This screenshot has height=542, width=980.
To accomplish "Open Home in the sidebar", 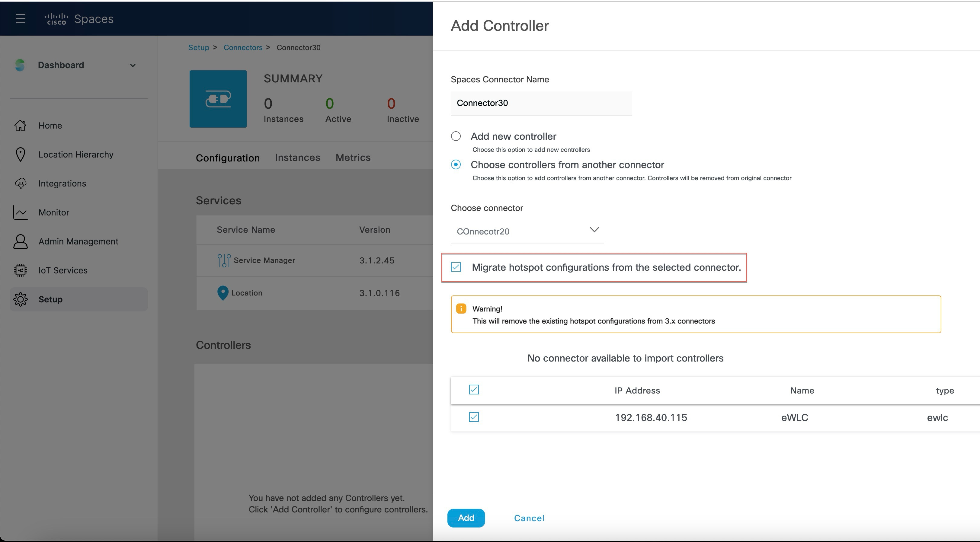I will 79,126.
